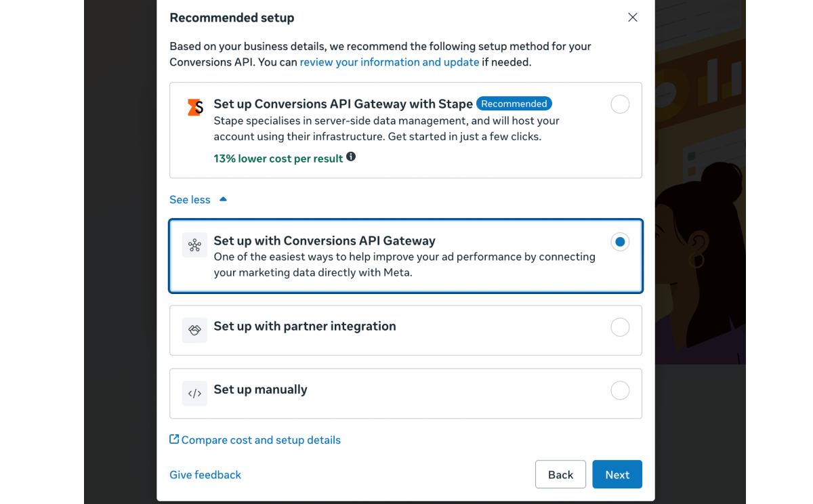This screenshot has width=813, height=504.
Task: Choose the Set up manually radio button
Action: (620, 391)
